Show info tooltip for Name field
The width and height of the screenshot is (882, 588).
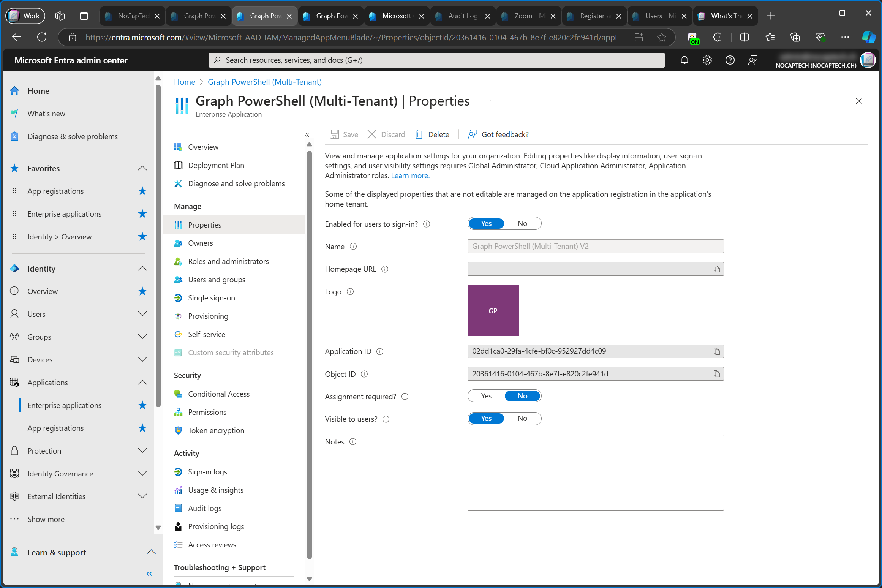pyautogui.click(x=353, y=247)
